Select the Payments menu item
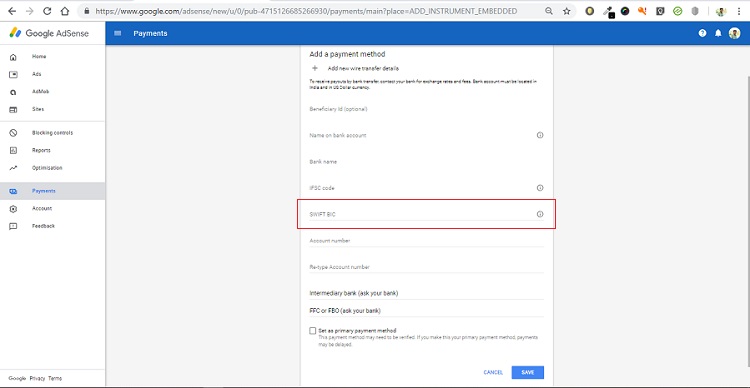The height and width of the screenshot is (388, 750). tap(53, 191)
